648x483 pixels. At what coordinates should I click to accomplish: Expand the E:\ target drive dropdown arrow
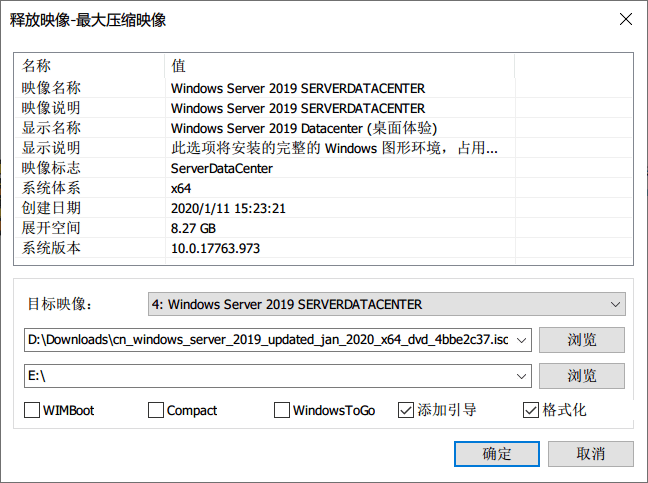521,376
